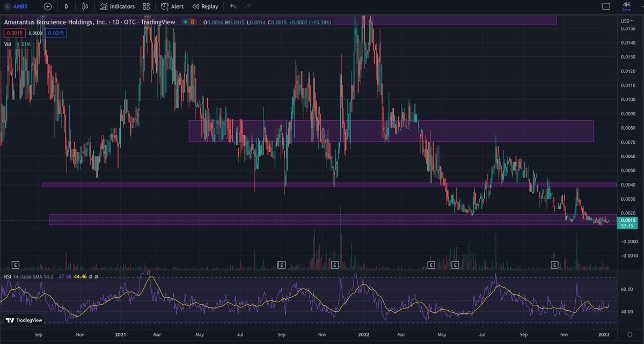This screenshot has height=344, width=644.
Task: Open chart settings gear at bottom right
Action: pyautogui.click(x=631, y=335)
